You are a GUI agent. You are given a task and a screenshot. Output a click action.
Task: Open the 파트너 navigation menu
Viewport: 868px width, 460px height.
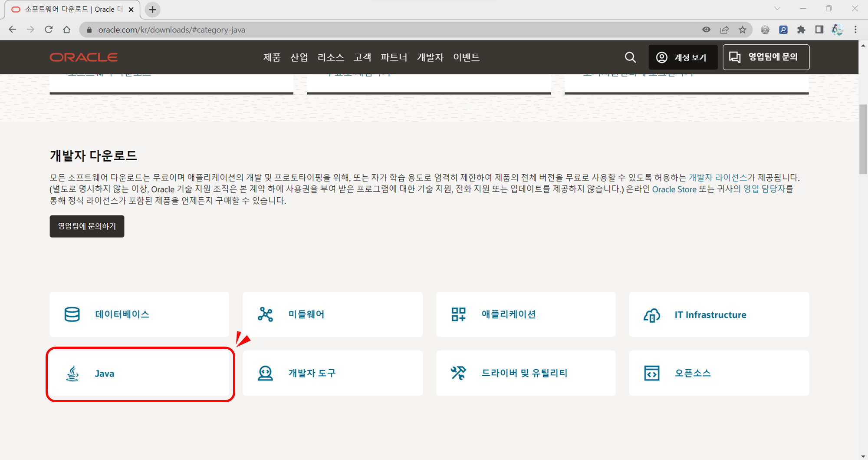click(x=394, y=57)
